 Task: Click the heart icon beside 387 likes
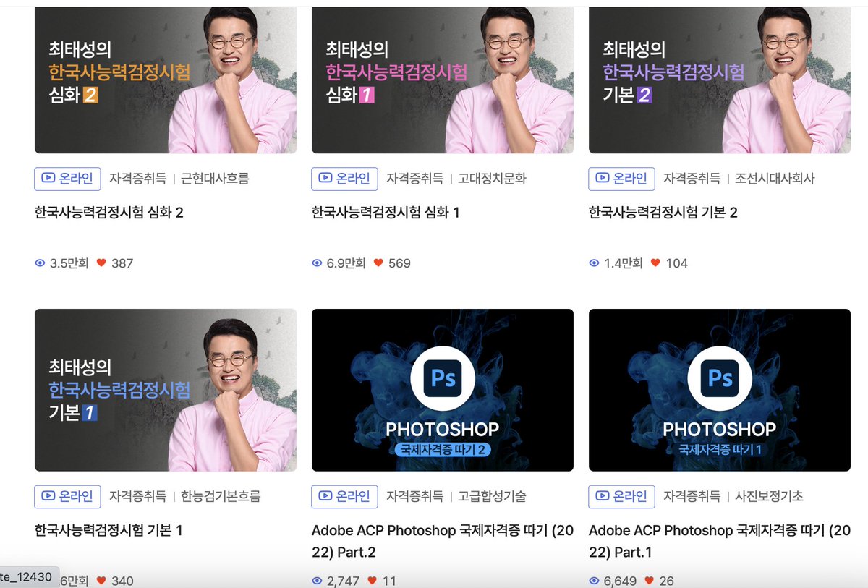coord(101,263)
